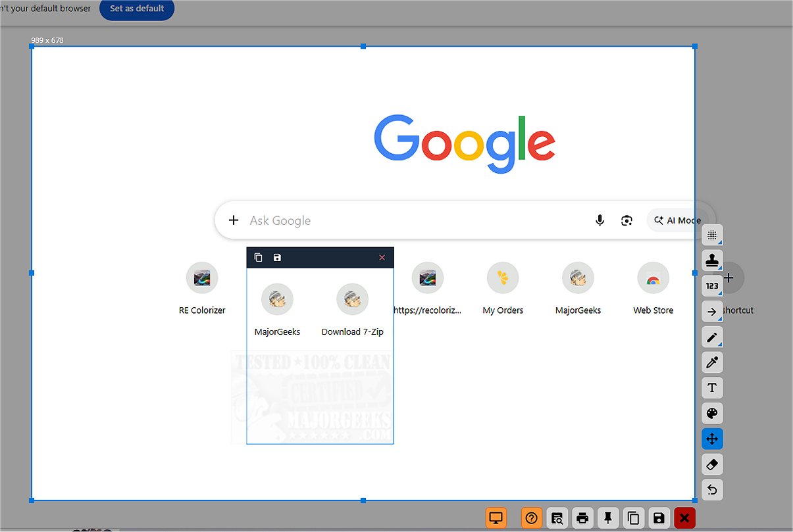Open the My Orders shortcut
Screen dimensions: 793x532
[503, 289]
